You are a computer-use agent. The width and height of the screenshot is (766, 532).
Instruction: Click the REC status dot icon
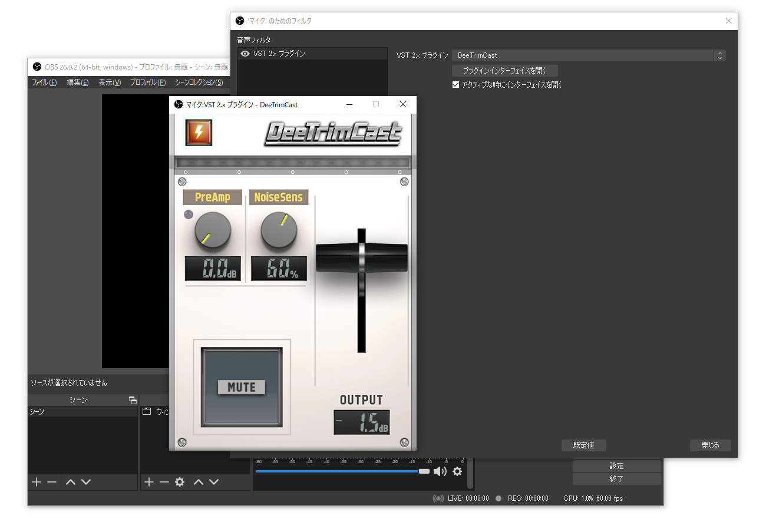coord(498,498)
